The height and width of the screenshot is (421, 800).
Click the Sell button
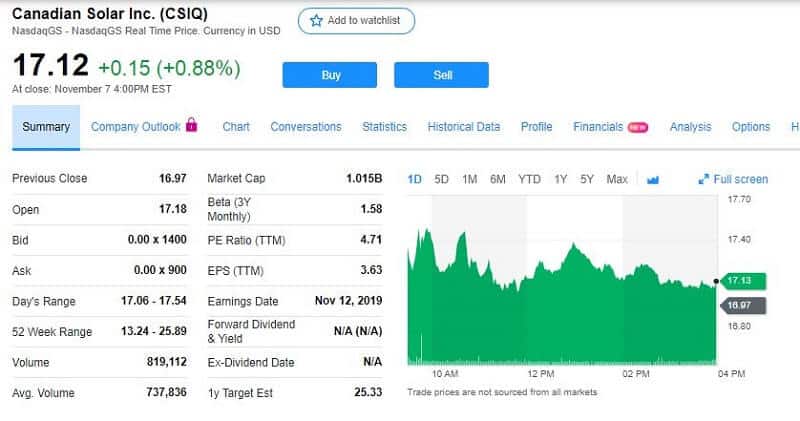[441, 75]
